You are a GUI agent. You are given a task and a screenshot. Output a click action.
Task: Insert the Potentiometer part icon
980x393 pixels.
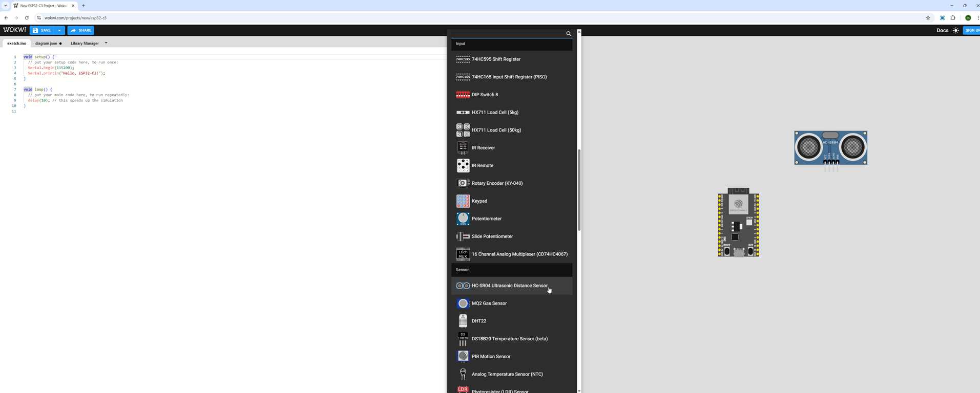point(463,219)
